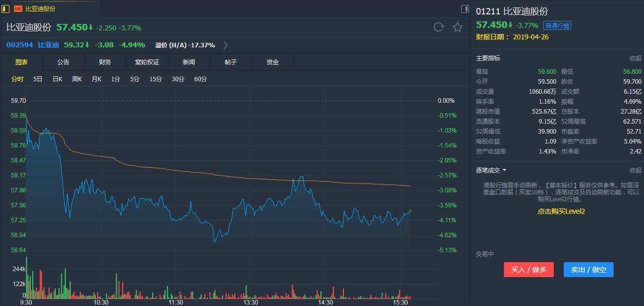Switch to the 公告 tab
Viewport: 644px width, 306px height.
pos(63,62)
